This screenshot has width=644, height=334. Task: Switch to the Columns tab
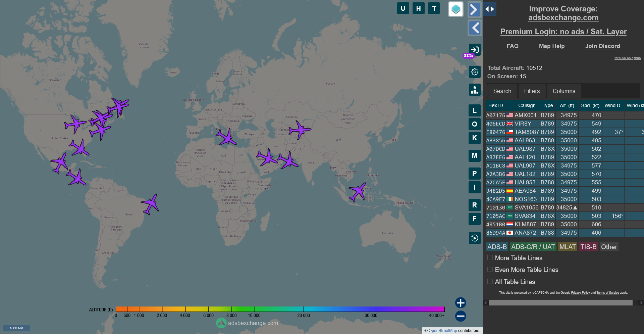(564, 91)
